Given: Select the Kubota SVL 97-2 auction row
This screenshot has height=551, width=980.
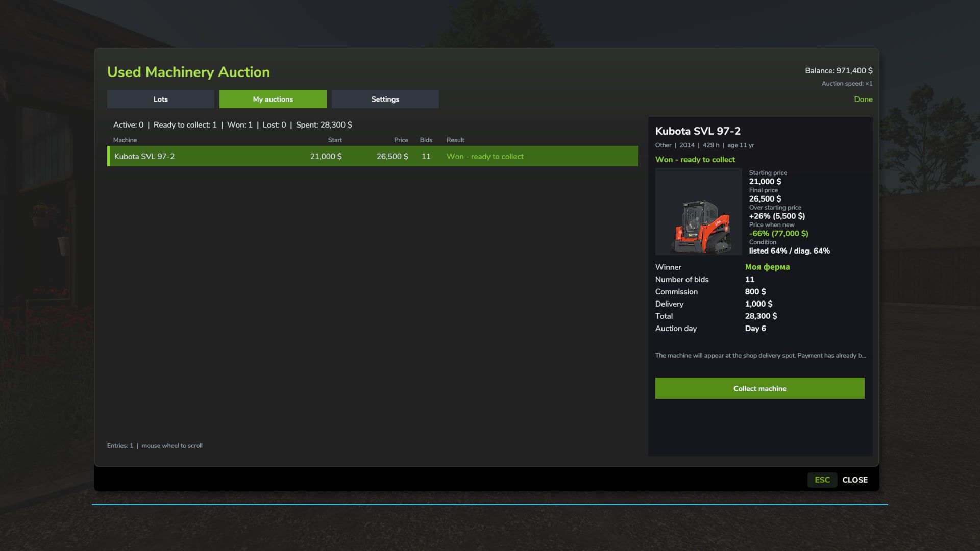Looking at the screenshot, I should coord(373,156).
